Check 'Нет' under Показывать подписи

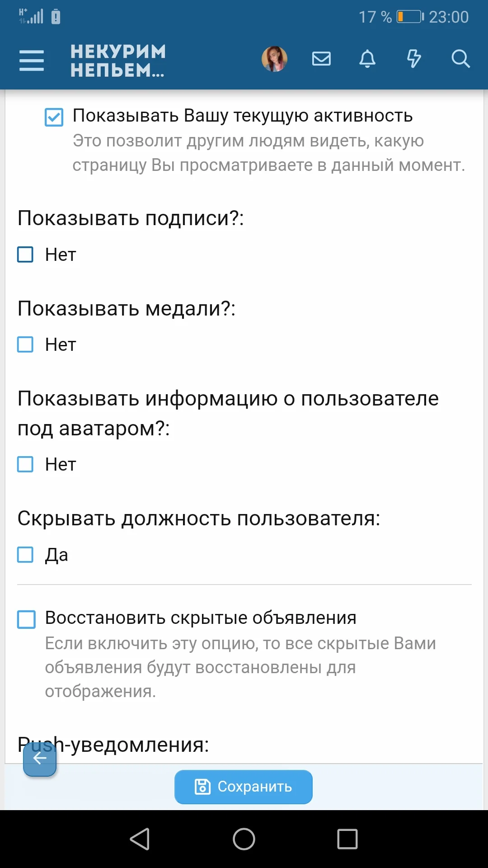[25, 255]
